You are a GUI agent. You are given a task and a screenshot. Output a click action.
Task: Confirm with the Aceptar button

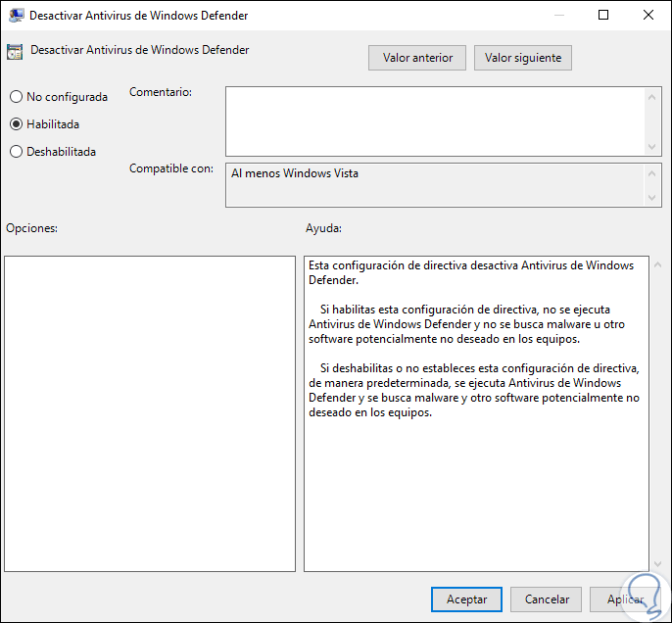coord(466,599)
